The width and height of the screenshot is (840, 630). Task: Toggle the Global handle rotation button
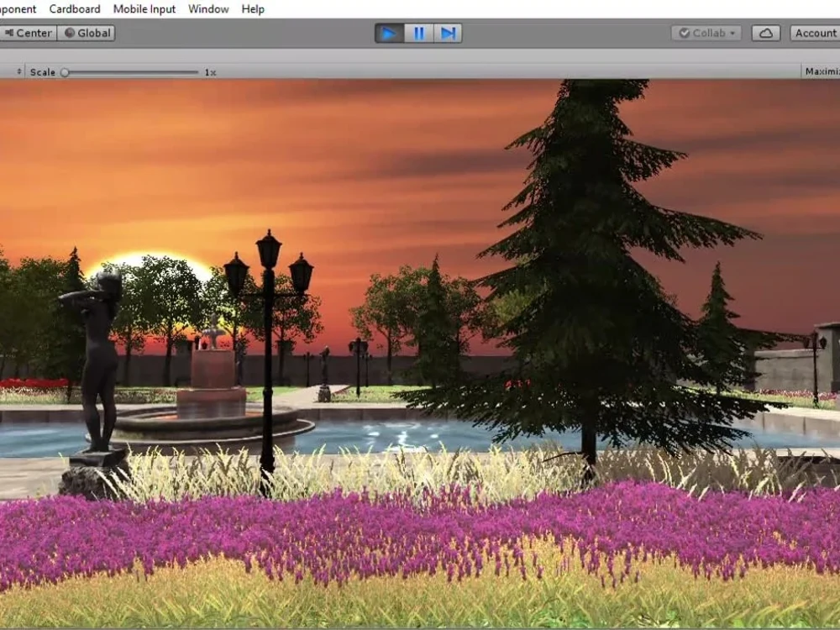87,34
